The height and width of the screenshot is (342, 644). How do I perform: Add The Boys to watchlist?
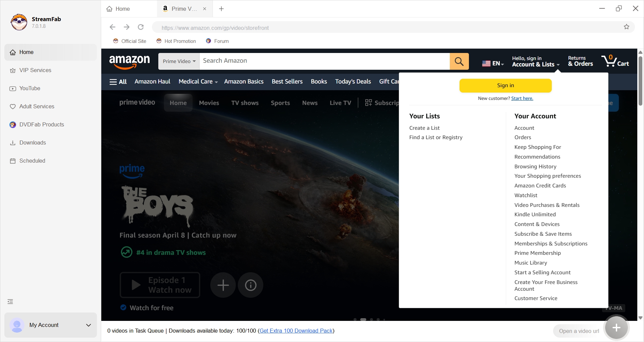[223, 285]
